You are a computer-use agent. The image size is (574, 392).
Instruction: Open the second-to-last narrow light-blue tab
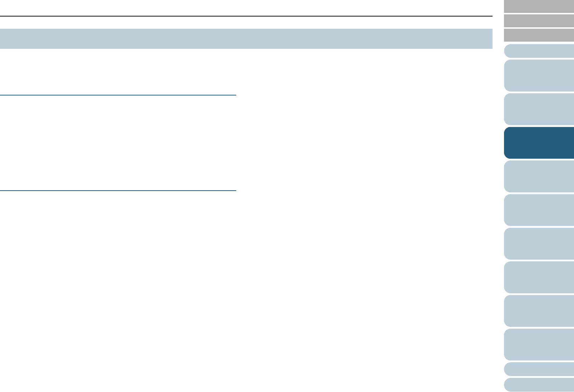coord(539,369)
